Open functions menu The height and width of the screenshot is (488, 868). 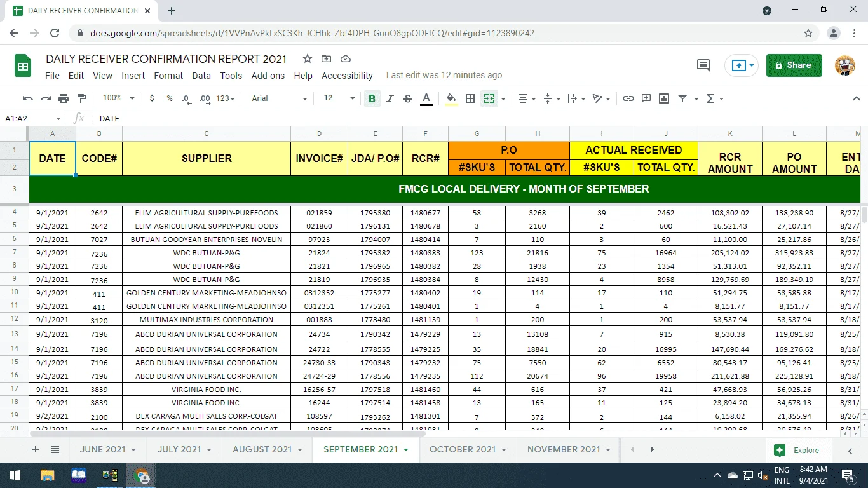[x=714, y=98]
